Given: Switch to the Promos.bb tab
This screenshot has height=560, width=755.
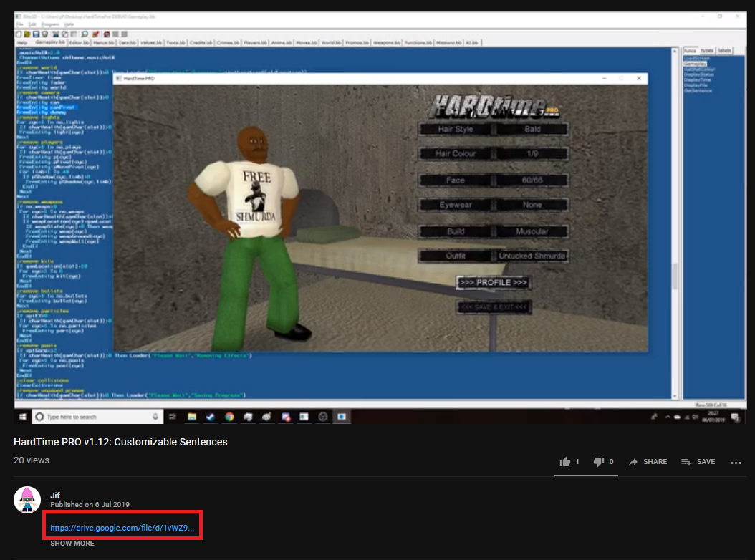Looking at the screenshot, I should pyautogui.click(x=357, y=42).
